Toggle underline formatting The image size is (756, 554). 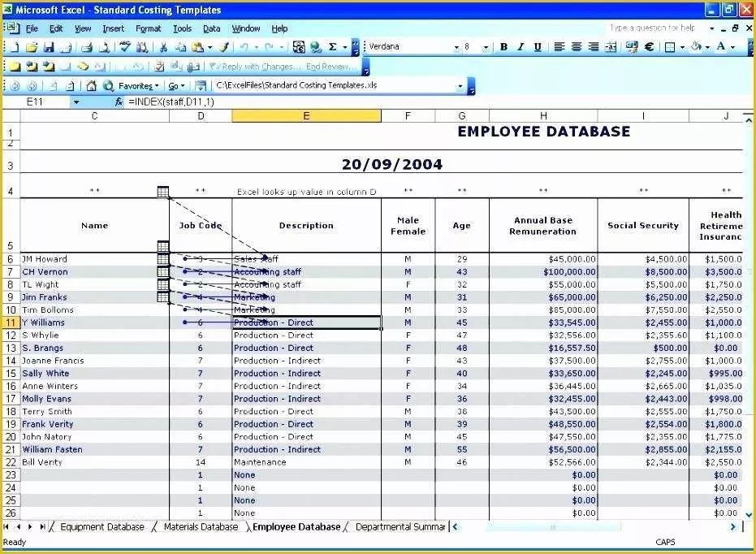point(537,46)
